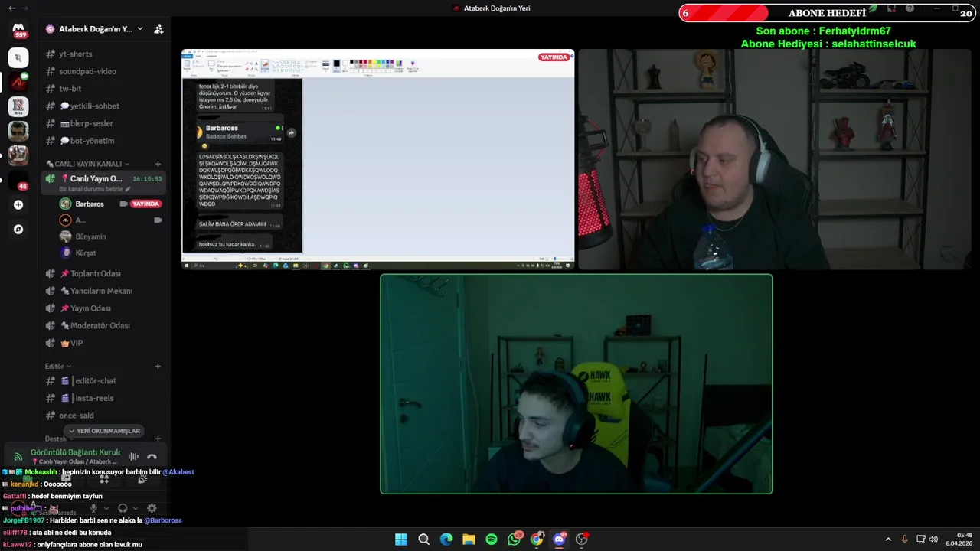
Task: Open the Barbaros screen share stream
Action: click(x=377, y=159)
